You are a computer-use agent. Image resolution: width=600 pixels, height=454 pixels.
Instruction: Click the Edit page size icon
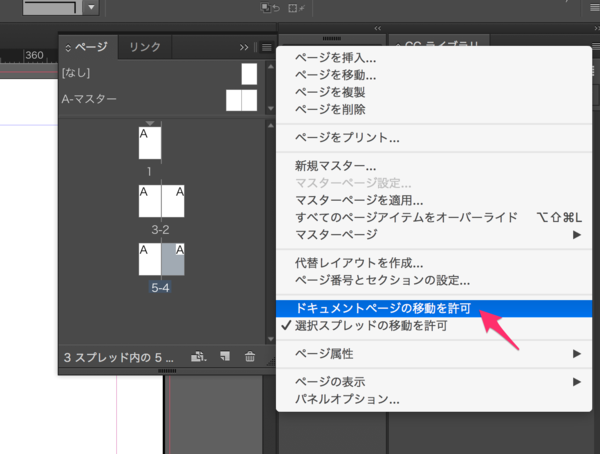pyautogui.click(x=199, y=356)
